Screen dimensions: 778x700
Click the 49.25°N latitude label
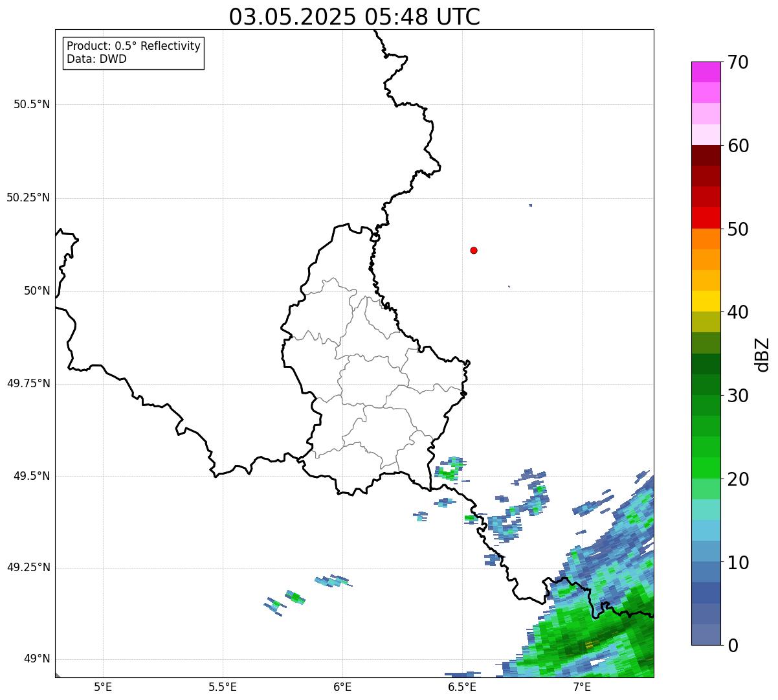[28, 567]
